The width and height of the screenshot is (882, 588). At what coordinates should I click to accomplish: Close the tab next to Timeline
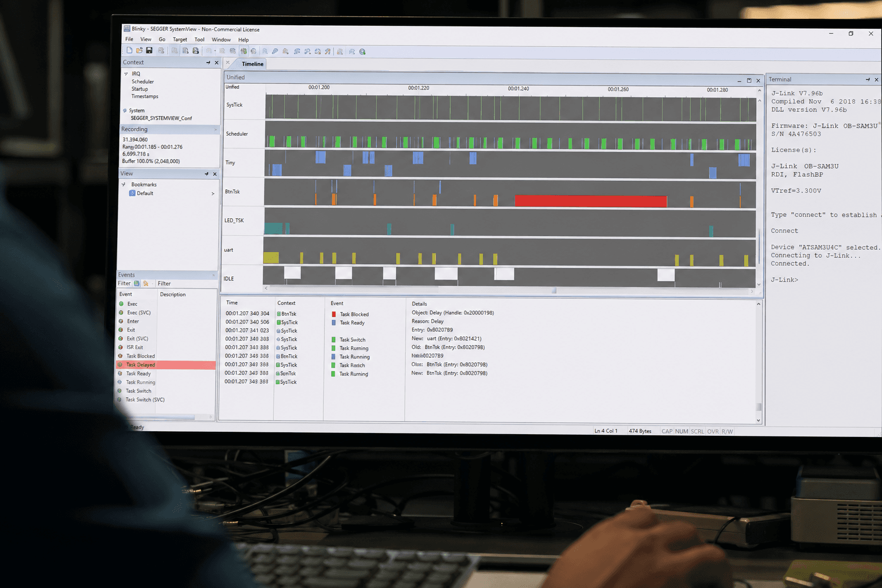227,63
